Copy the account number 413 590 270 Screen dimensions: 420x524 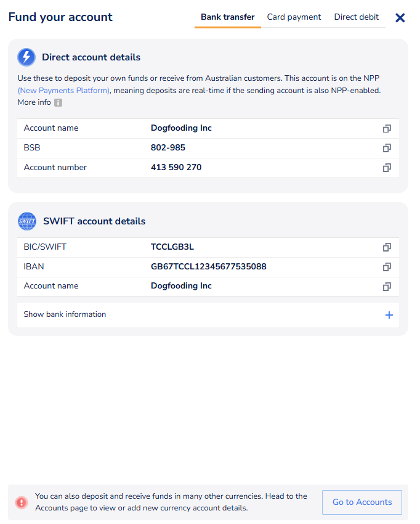point(387,168)
